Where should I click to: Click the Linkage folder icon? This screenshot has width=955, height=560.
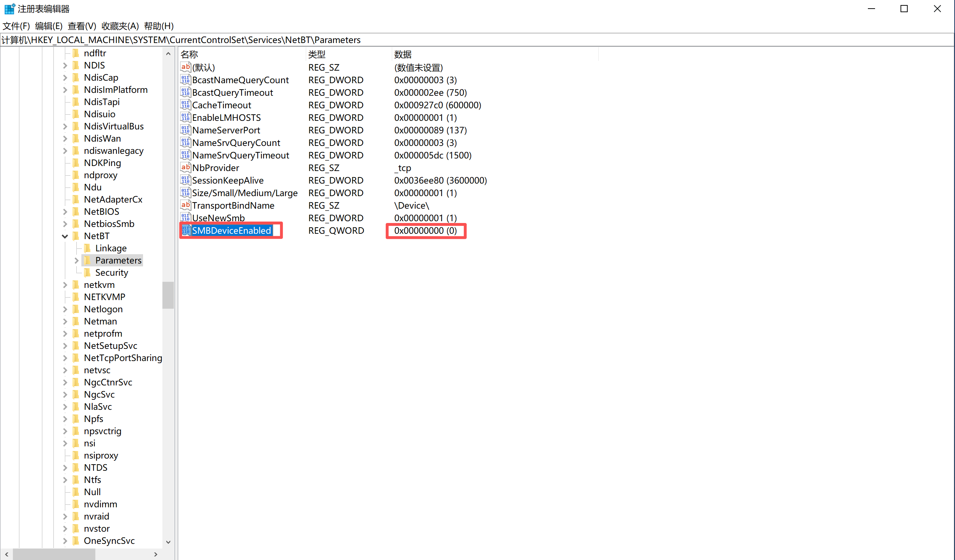tap(87, 248)
